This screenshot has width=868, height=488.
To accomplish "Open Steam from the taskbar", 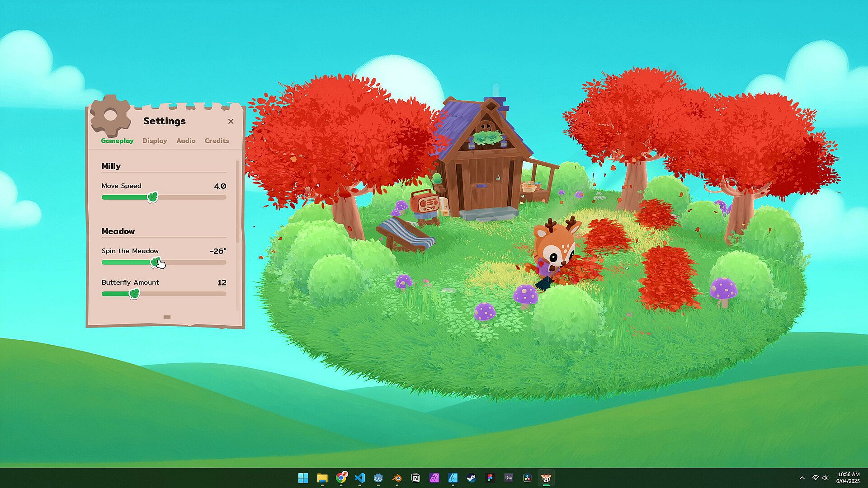I will click(x=471, y=478).
